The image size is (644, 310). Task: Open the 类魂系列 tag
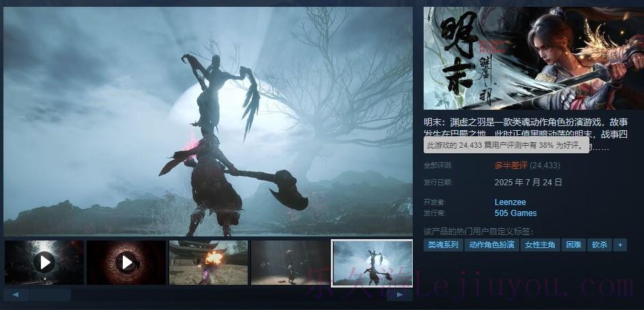pyautogui.click(x=443, y=245)
